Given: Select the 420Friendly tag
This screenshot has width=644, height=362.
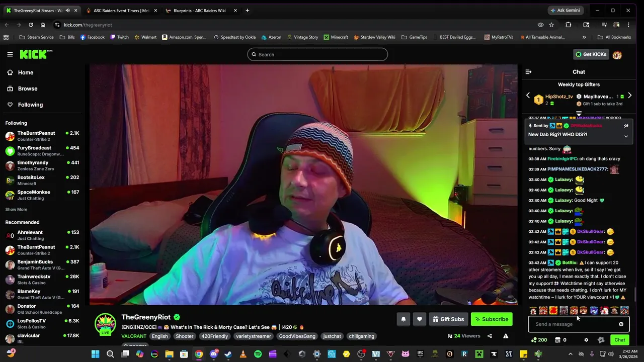Looking at the screenshot, I should point(214,336).
